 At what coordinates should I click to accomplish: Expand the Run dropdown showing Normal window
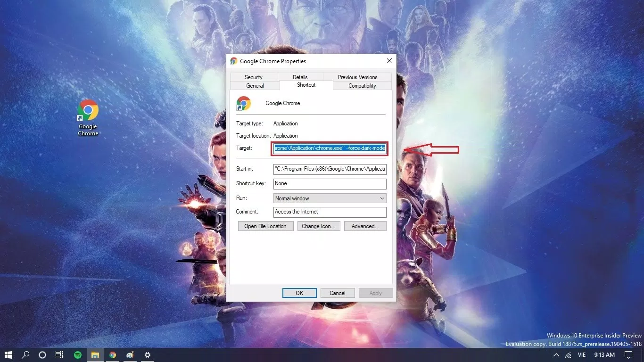[x=330, y=198]
